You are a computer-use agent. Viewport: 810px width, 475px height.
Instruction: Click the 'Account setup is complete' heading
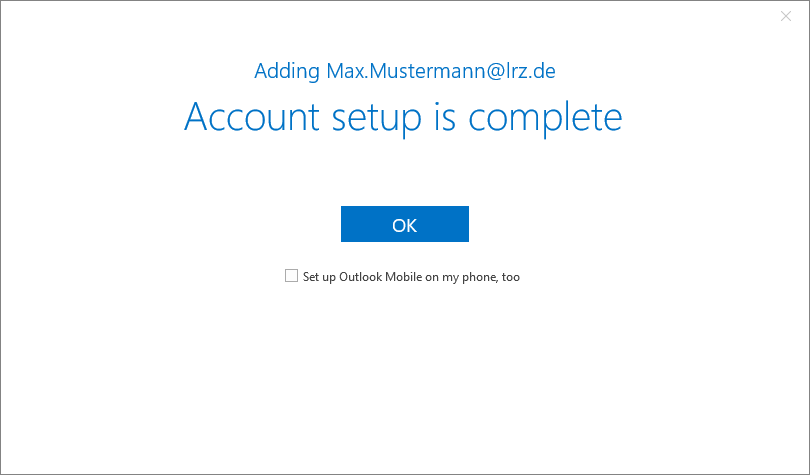coord(403,117)
